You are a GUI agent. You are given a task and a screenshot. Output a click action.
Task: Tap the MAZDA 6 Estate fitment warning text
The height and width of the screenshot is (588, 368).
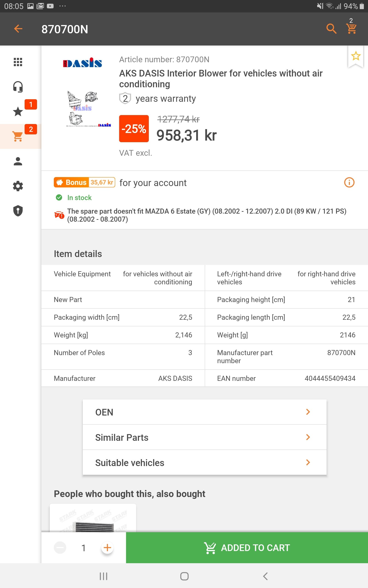tap(207, 215)
